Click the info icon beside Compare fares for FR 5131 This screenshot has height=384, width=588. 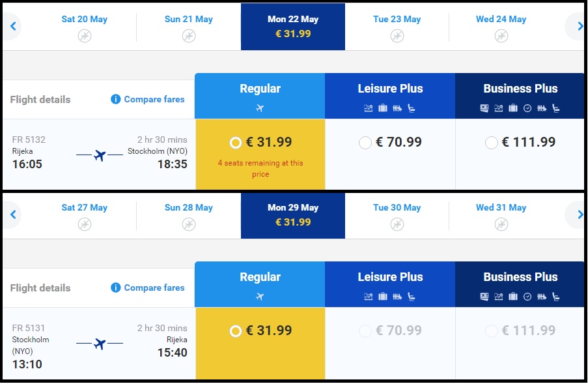(116, 288)
